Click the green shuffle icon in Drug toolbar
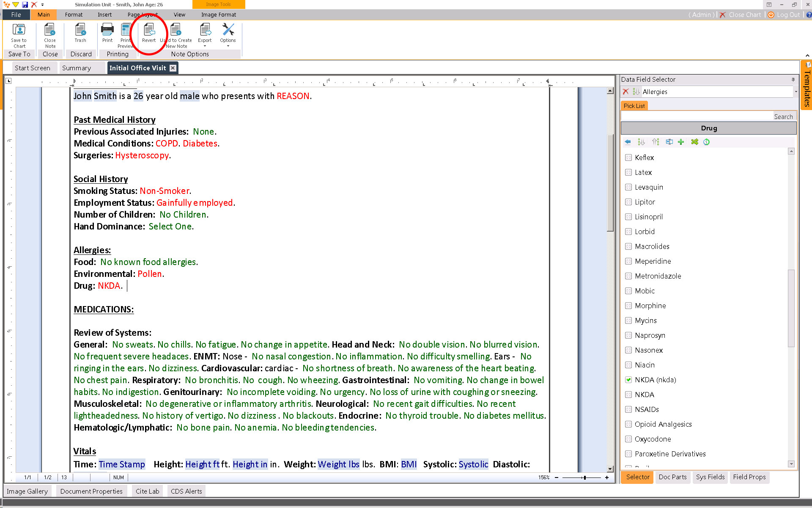Screen dimensions: 812x508 [694, 142]
